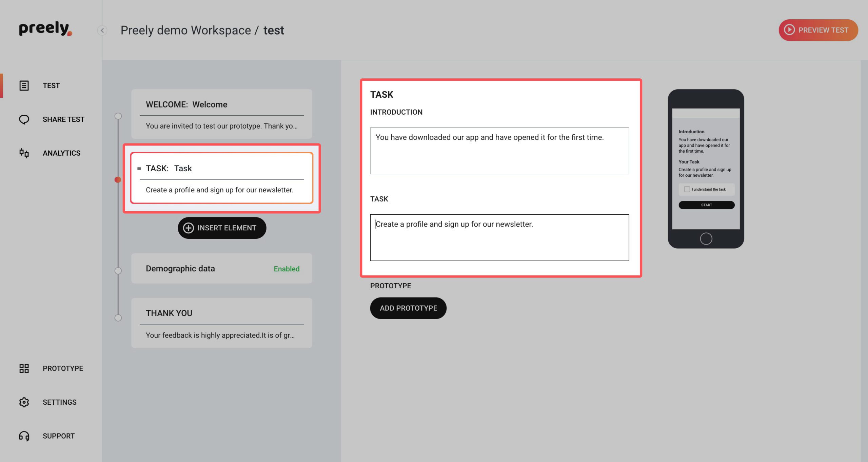Image resolution: width=868 pixels, height=462 pixels.
Task: Click the ADD PROTOTYPE button
Action: point(408,307)
